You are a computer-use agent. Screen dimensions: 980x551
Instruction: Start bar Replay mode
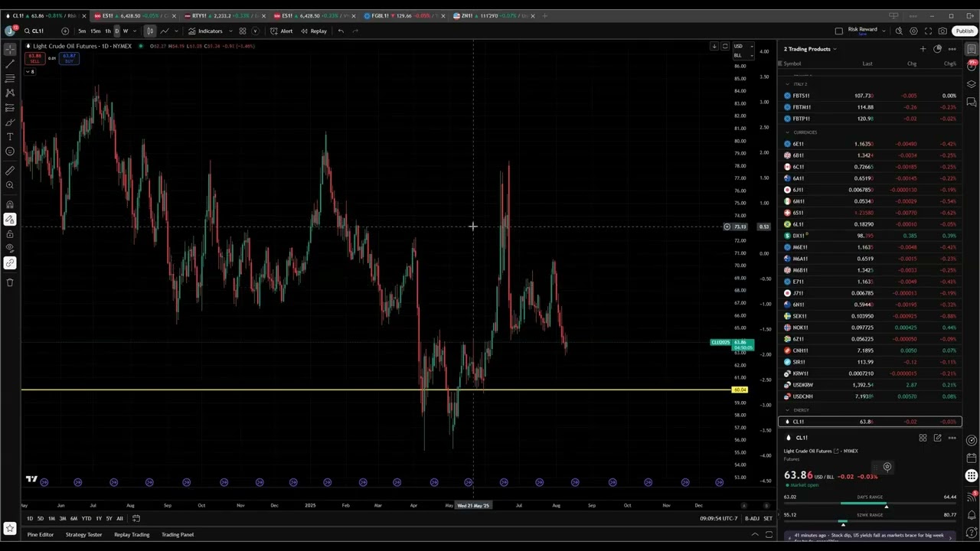(314, 31)
